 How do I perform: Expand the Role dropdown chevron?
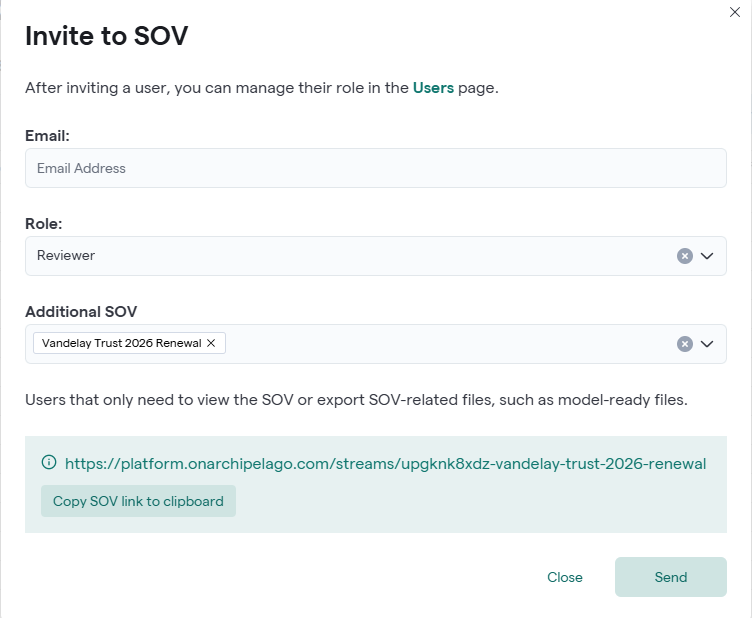707,256
